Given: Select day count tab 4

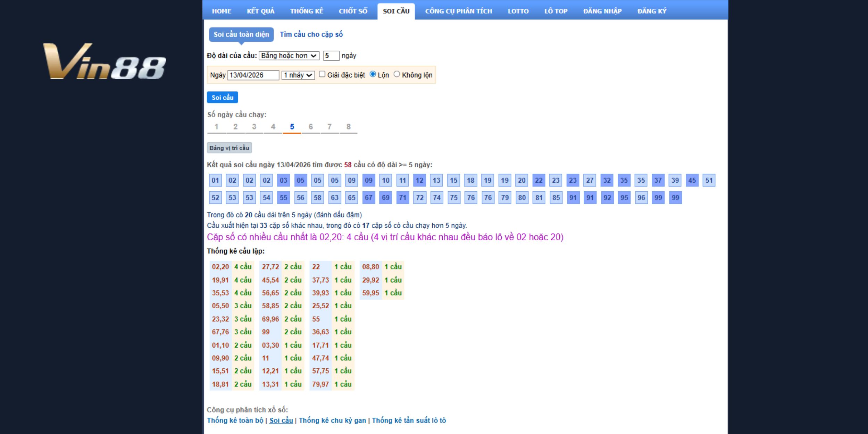Looking at the screenshot, I should coord(273,127).
